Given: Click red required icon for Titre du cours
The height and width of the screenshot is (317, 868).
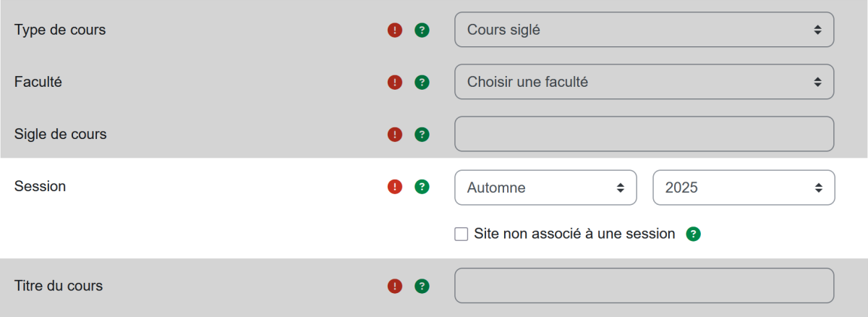Looking at the screenshot, I should pos(394,286).
